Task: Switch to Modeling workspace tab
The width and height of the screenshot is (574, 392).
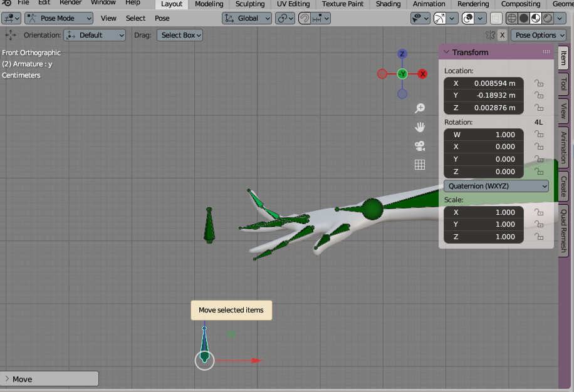Action: (209, 4)
